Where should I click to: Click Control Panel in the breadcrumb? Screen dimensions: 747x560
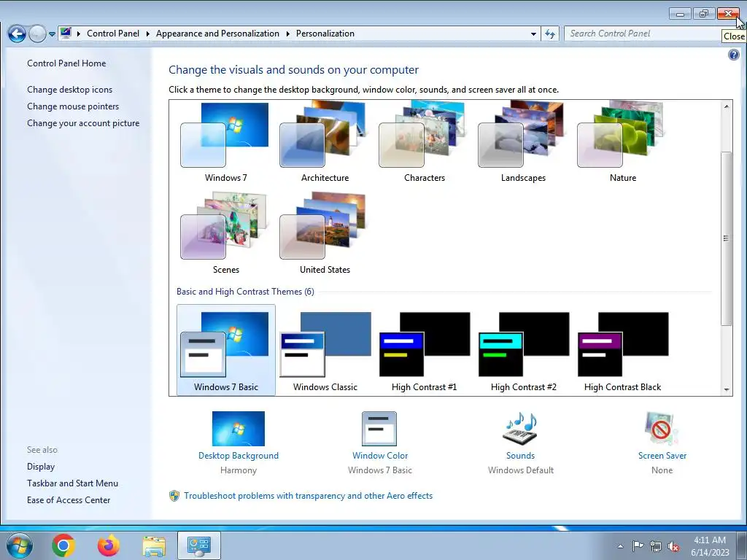point(113,34)
